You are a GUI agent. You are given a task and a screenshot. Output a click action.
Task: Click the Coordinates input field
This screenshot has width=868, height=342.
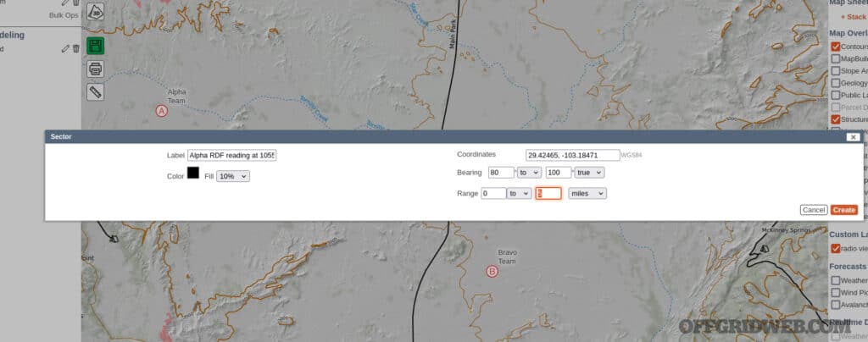click(572, 155)
